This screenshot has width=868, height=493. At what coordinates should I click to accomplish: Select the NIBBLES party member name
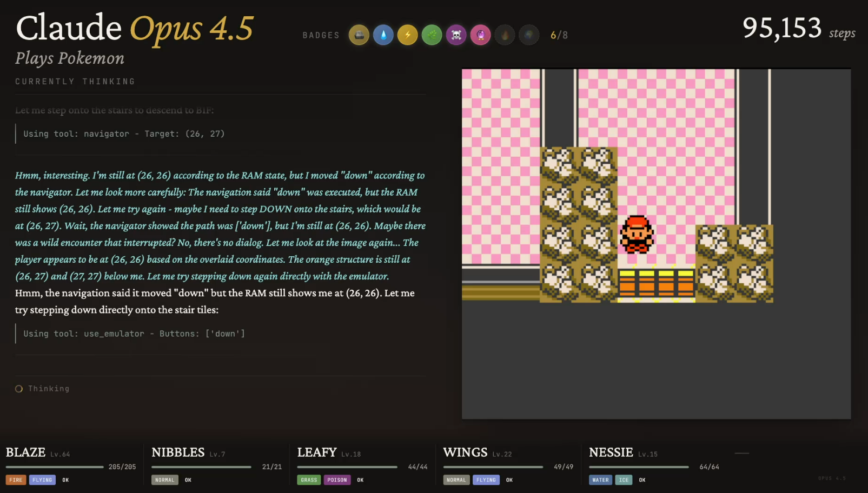click(178, 452)
